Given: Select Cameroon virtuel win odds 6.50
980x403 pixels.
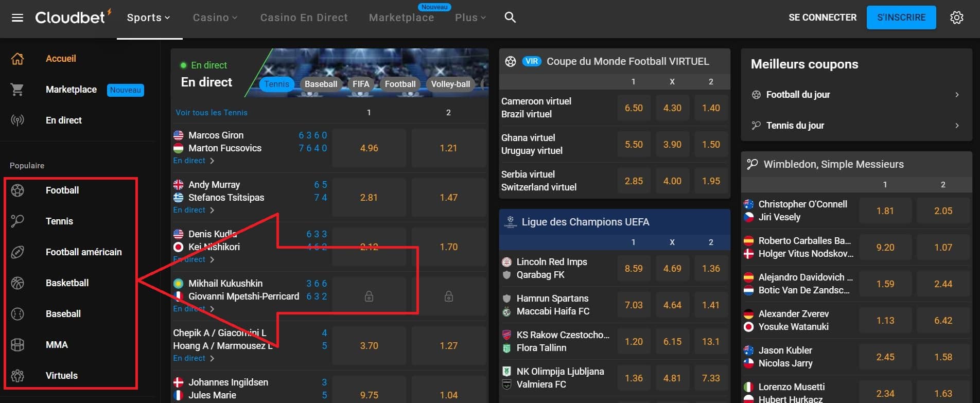Looking at the screenshot, I should (x=634, y=108).
